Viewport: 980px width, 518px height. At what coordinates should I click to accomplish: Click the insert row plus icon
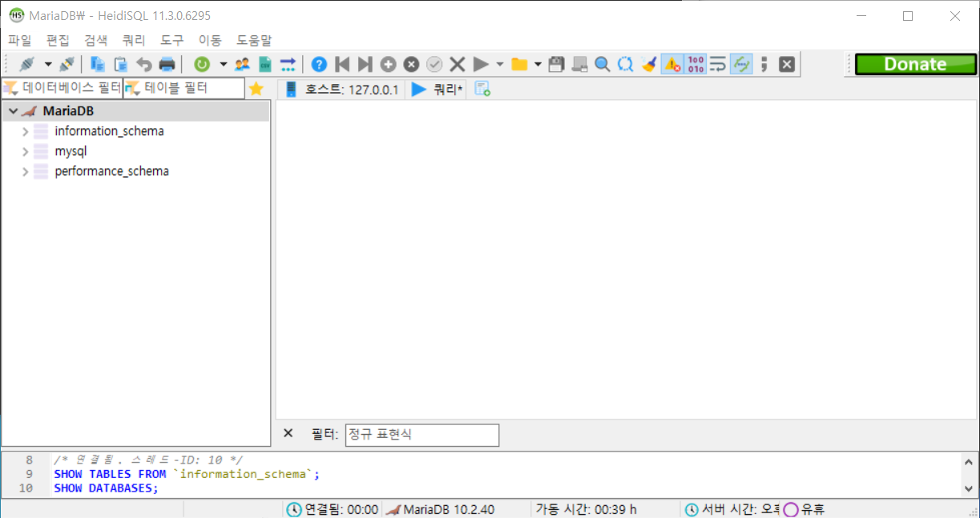pyautogui.click(x=388, y=64)
